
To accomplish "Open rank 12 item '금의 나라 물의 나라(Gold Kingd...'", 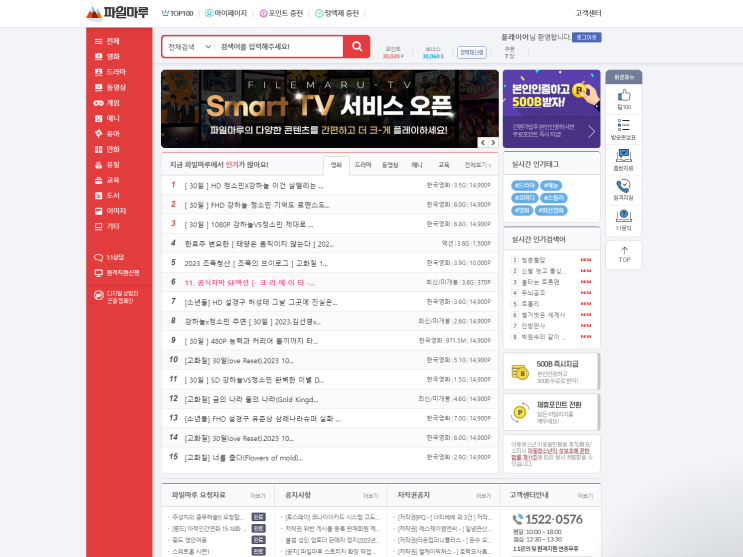I will (251, 400).
